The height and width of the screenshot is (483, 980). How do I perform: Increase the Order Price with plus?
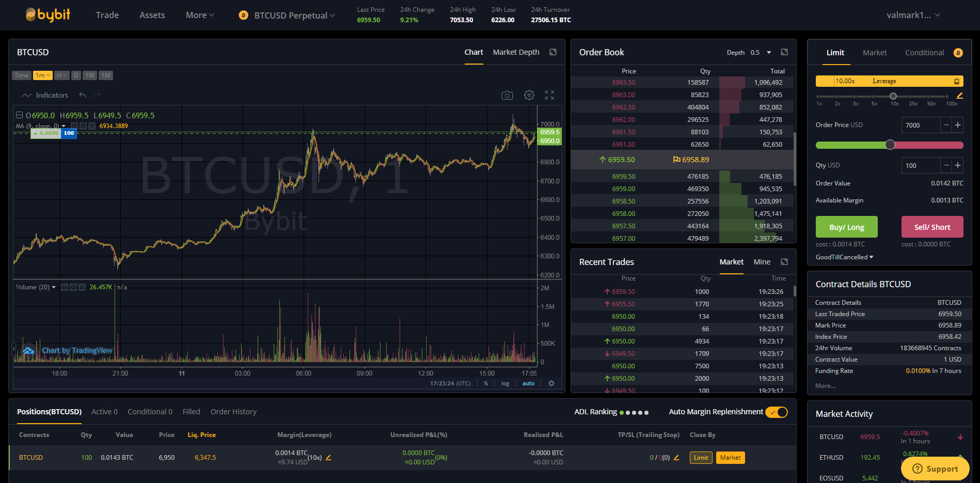958,125
